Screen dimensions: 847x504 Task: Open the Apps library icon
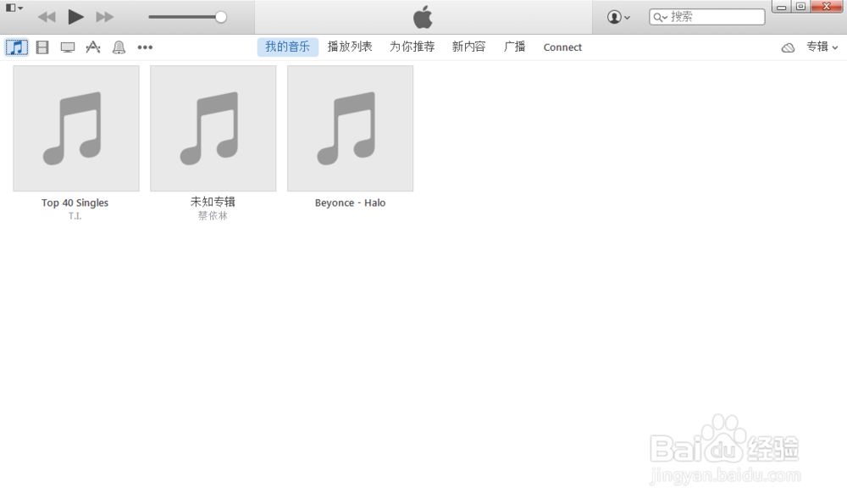point(93,47)
